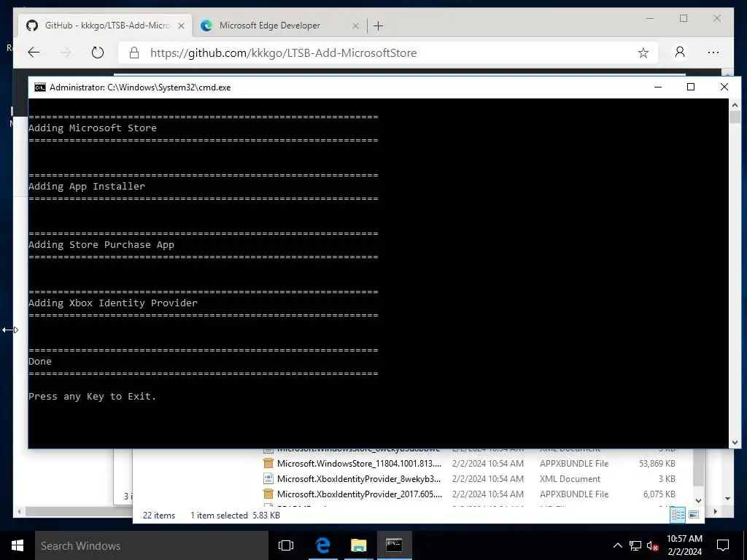Open Windows Start menu

[x=18, y=545]
